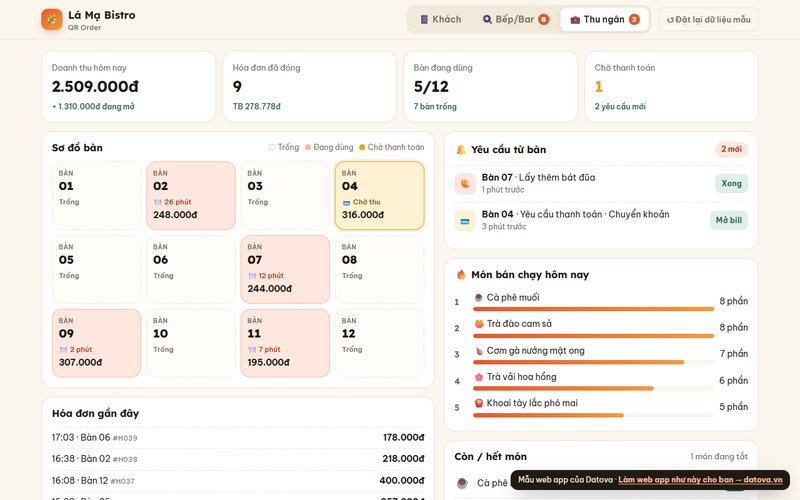Viewport: 800px width, 500px height.
Task: Select empty table Bàn 03
Action: [x=285, y=195]
